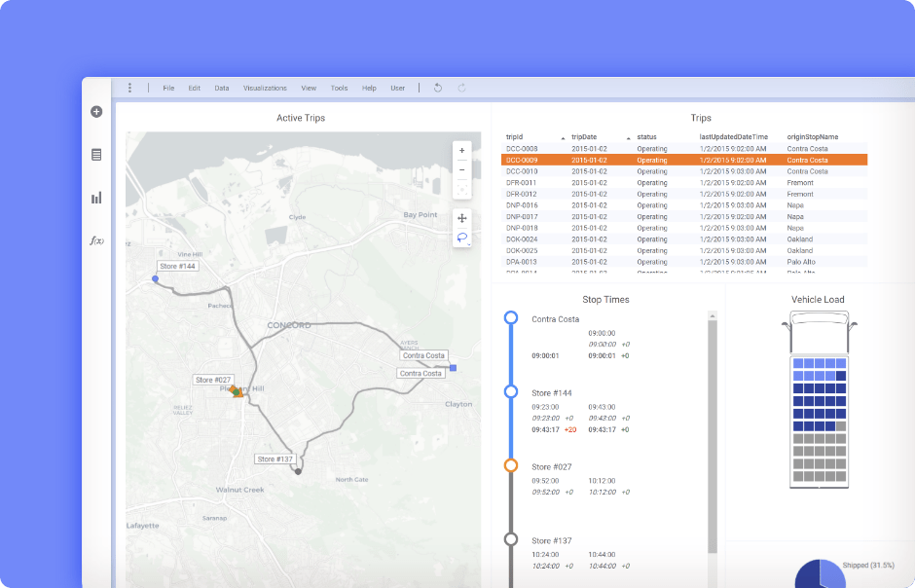Image resolution: width=915 pixels, height=588 pixels.
Task: Click the lastUpdatedDateTime column header
Action: click(x=734, y=137)
